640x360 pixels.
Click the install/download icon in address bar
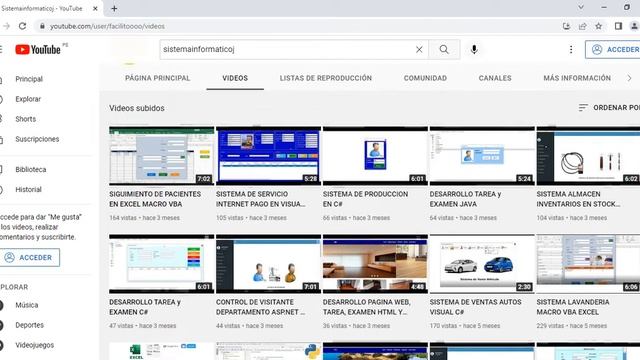coord(566,26)
